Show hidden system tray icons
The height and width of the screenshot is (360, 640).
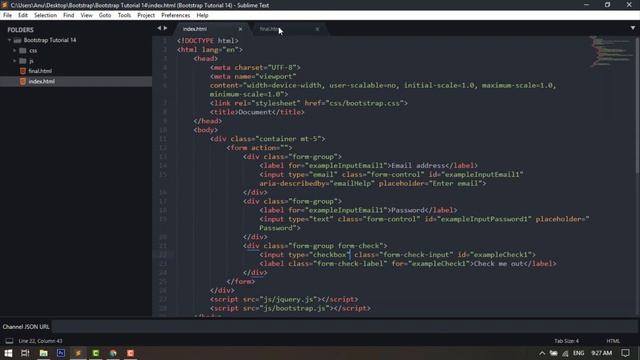click(542, 353)
